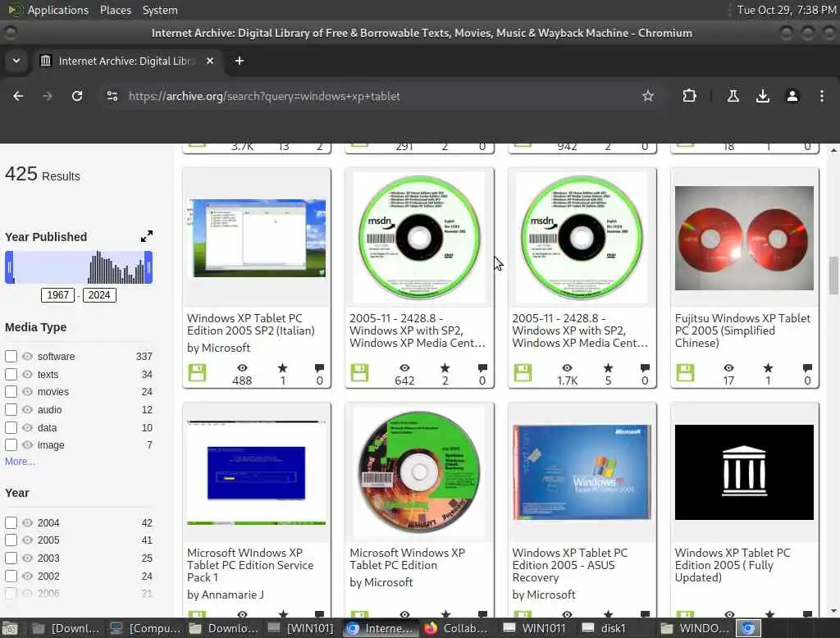Click the address bar URL
Screen dimensions: 840x638
click(x=264, y=96)
